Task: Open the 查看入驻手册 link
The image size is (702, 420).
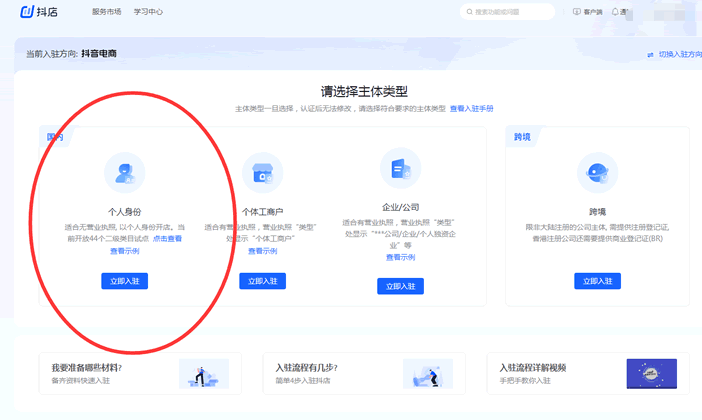Action: click(471, 108)
